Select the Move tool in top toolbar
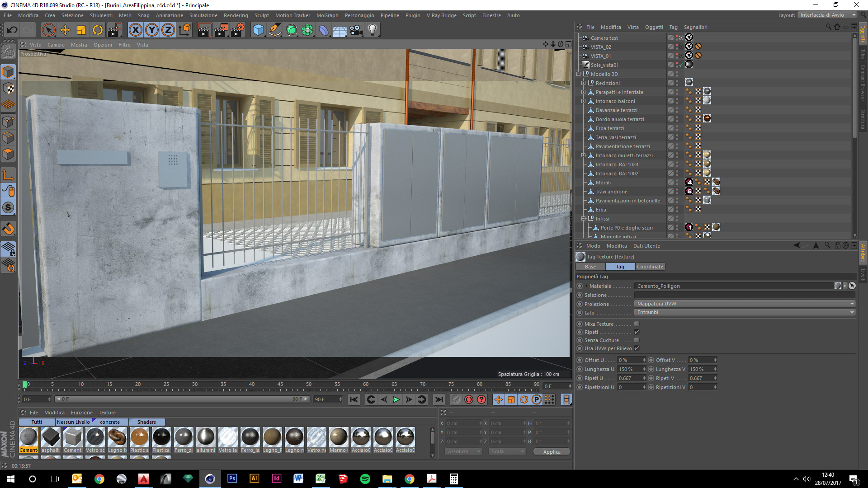 pyautogui.click(x=65, y=30)
